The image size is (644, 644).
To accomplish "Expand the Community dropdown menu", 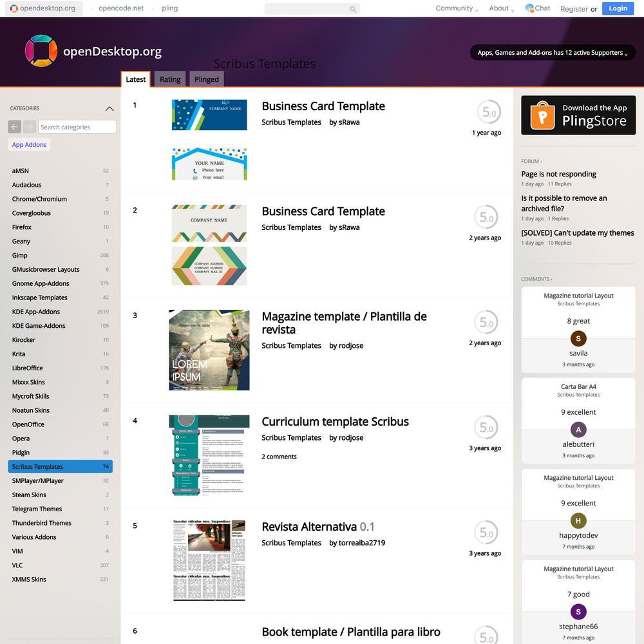I will [x=457, y=8].
